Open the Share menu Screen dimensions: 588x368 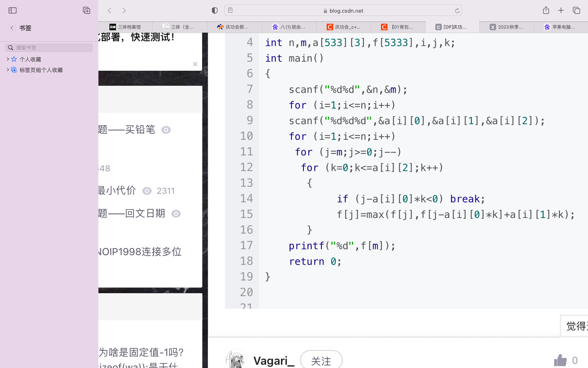click(546, 10)
